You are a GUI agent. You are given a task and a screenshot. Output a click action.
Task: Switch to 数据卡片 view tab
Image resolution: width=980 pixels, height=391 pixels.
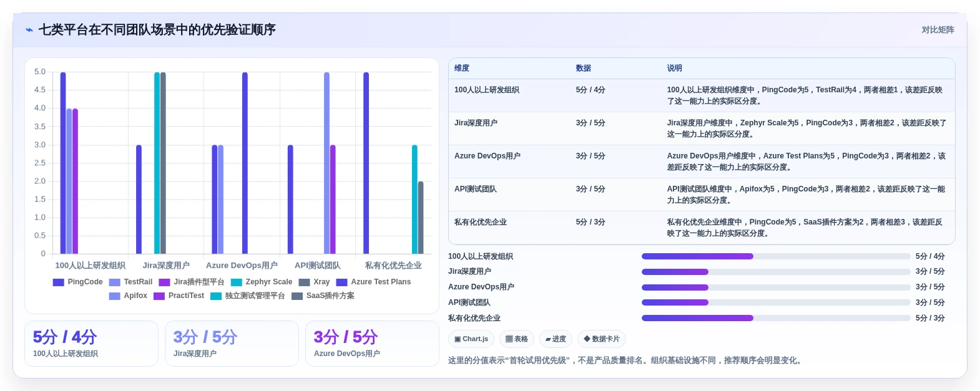click(x=602, y=339)
